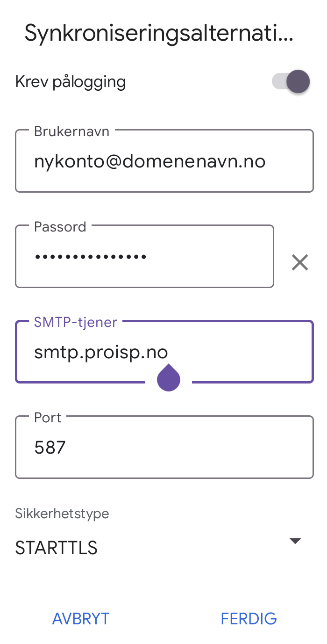
Task: Select the Port input field
Action: click(x=164, y=447)
